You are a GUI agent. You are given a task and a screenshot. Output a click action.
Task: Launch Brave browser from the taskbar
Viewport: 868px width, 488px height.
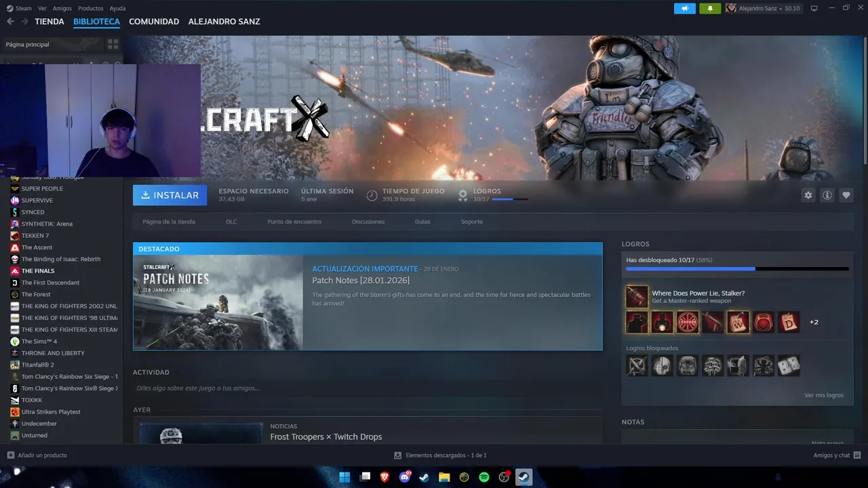(385, 477)
